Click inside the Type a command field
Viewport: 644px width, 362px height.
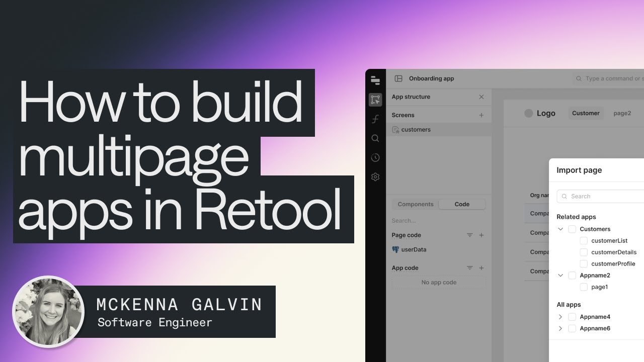pyautogui.click(x=609, y=78)
